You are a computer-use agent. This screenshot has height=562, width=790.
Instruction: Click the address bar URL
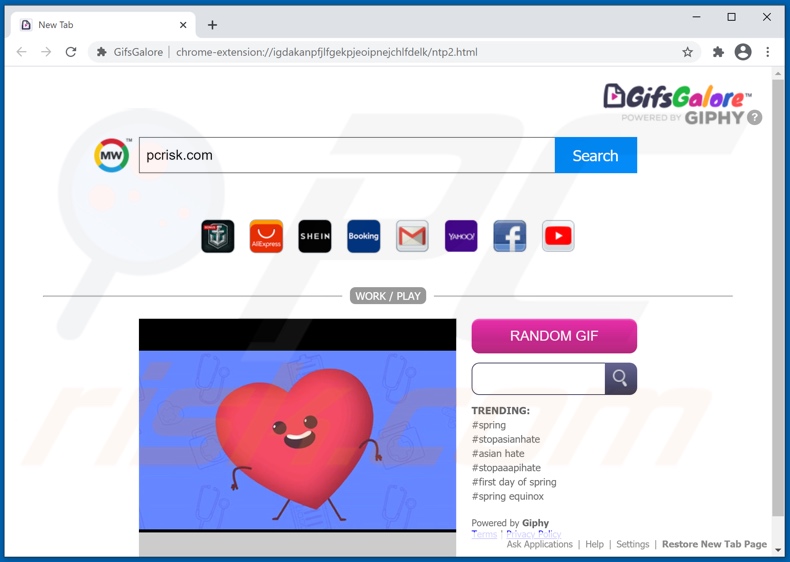pos(326,52)
